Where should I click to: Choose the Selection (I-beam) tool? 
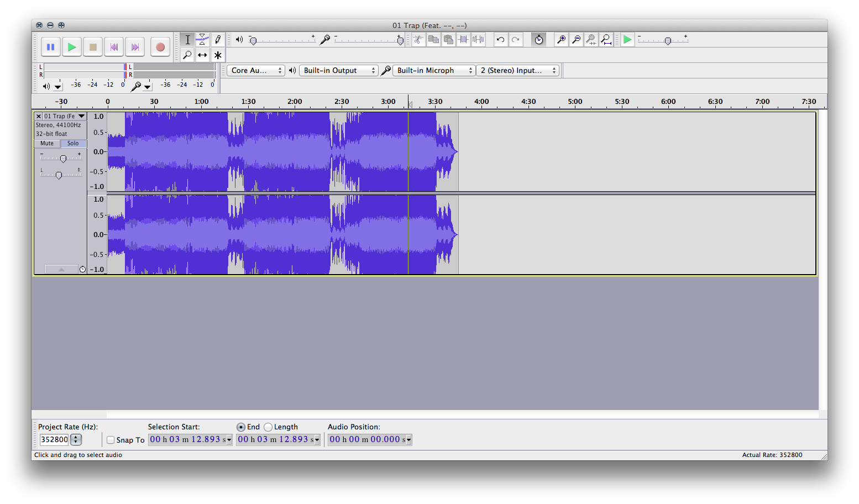coord(187,40)
